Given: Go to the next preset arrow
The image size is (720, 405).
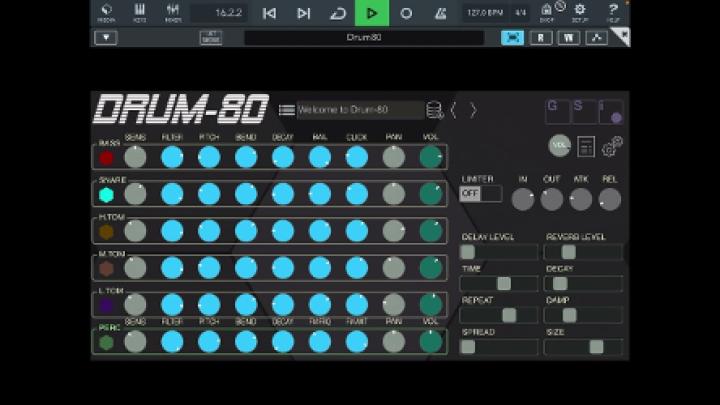Looking at the screenshot, I should tap(473, 110).
